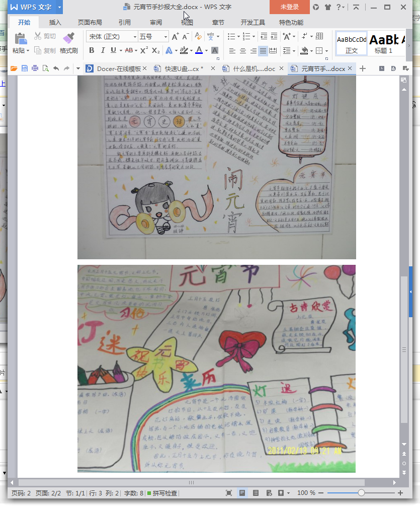The width and height of the screenshot is (420, 506).
Task: Open the bullet list style dropdown arrow
Action: pos(238,36)
